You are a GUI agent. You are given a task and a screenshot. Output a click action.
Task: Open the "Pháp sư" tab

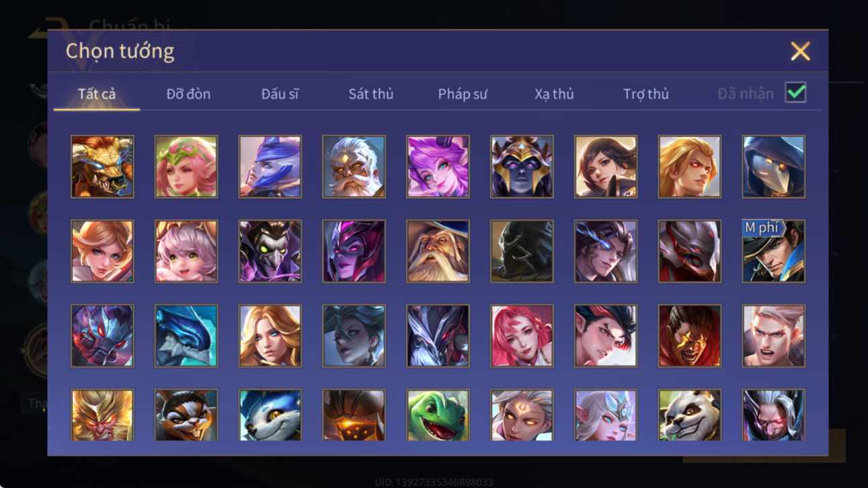[x=463, y=94]
